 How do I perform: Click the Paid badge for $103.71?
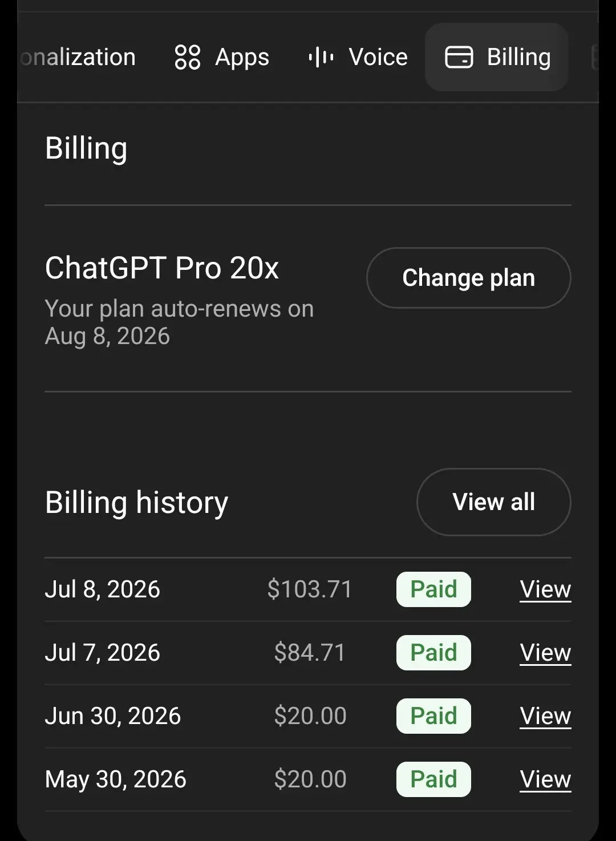pyautogui.click(x=434, y=589)
